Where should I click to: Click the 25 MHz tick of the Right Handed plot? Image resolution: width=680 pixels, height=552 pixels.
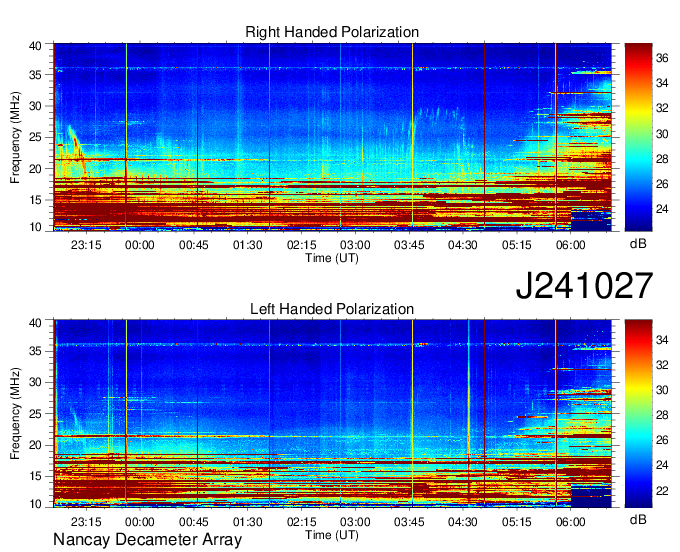[35, 137]
